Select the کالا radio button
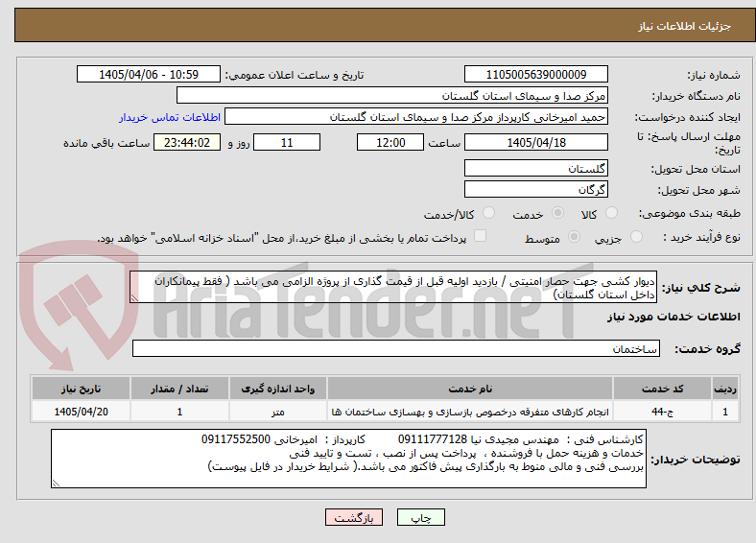Screen dimensions: 756x543 point(611,213)
